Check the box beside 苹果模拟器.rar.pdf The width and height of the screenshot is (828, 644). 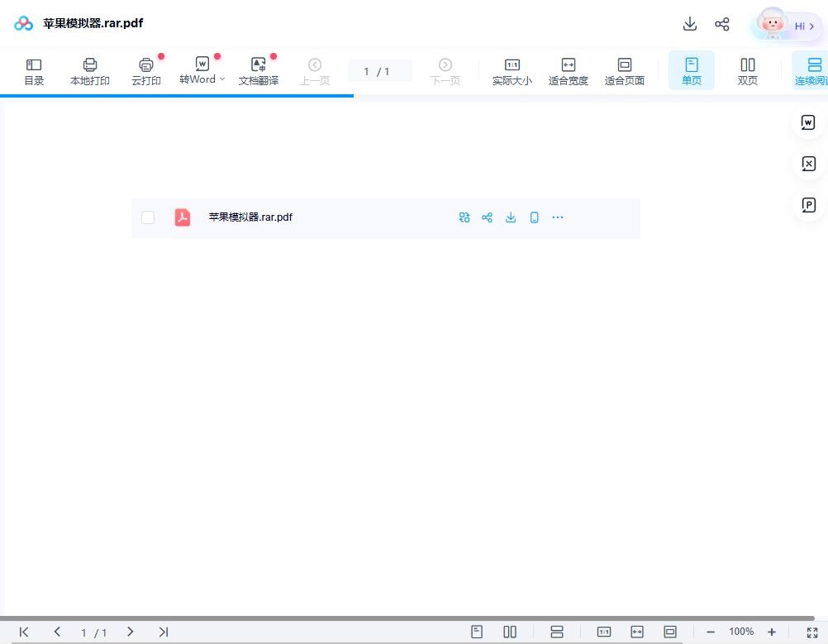pyautogui.click(x=148, y=217)
